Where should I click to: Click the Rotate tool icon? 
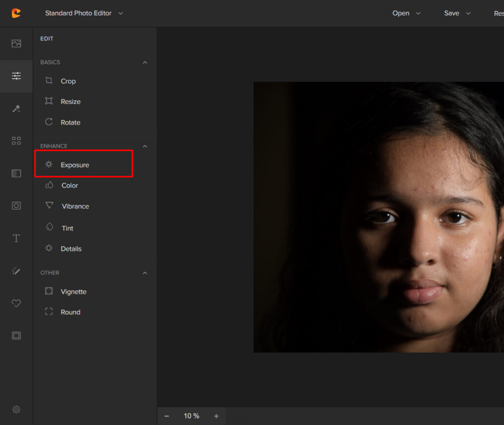(x=49, y=122)
